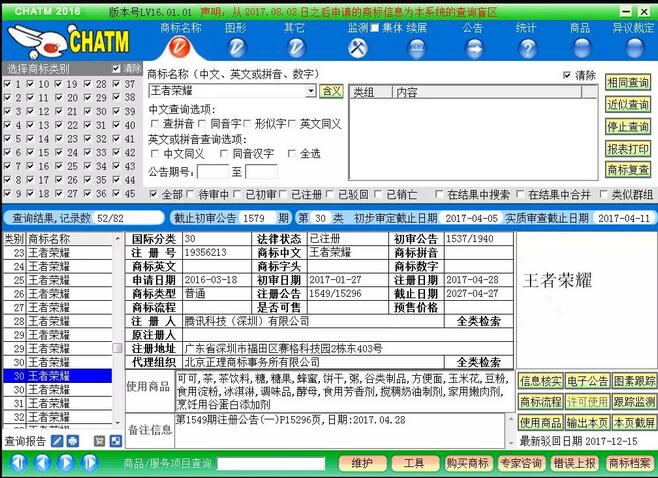Toggle the 监测 checkbox square in header
The image size is (658, 478).
(x=374, y=28)
